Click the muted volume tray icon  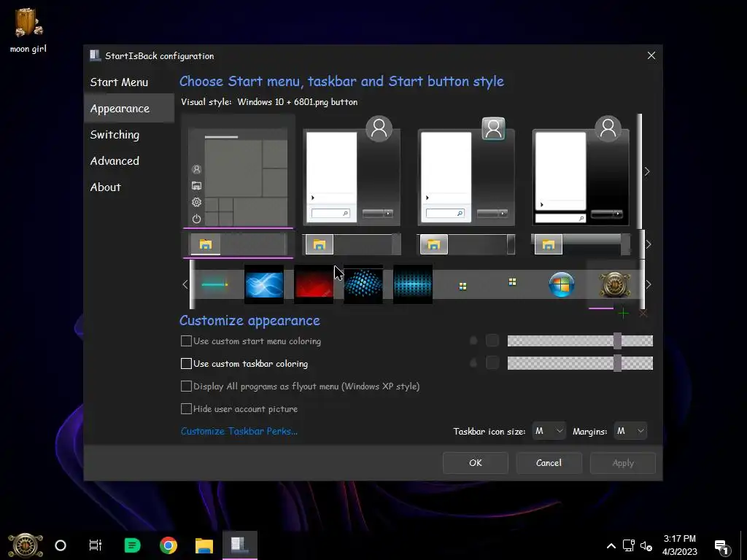646,545
